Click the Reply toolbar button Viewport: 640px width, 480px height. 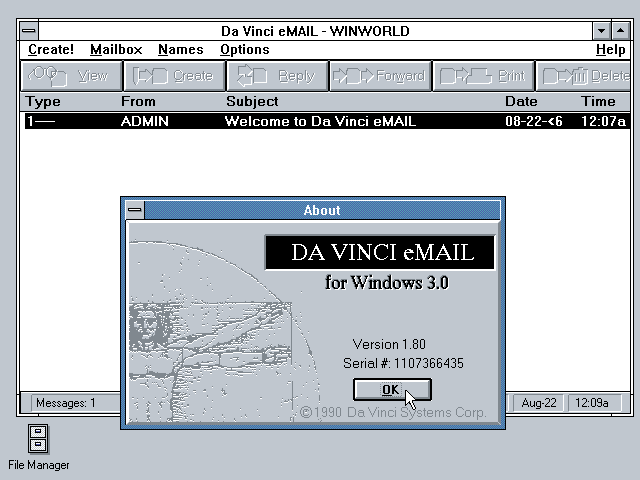(278, 76)
